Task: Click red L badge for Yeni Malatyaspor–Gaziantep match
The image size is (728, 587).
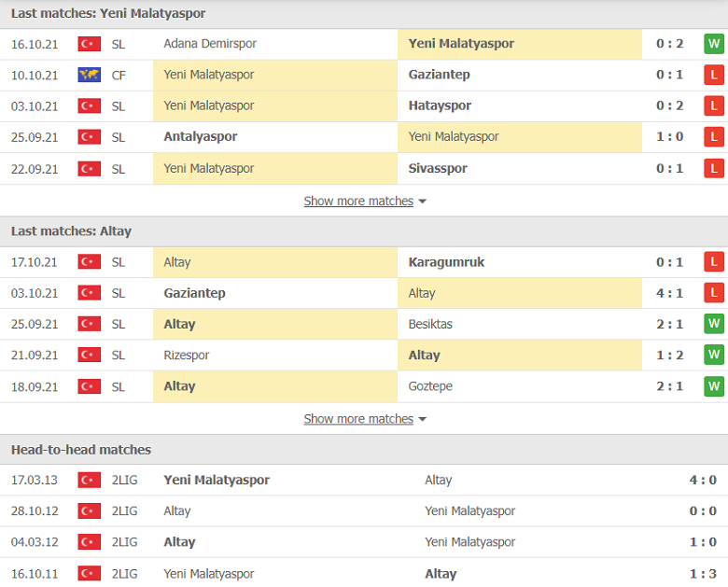Action: [714, 75]
